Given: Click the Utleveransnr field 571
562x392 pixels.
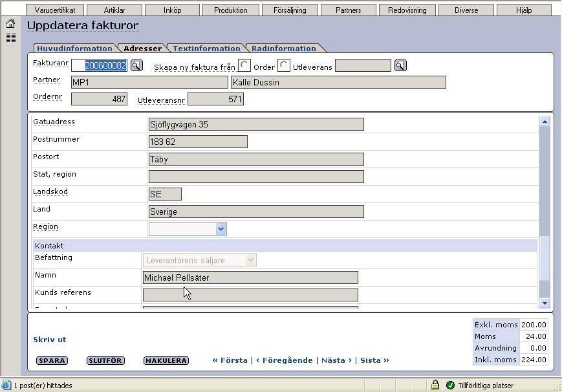Looking at the screenshot, I should coord(216,99).
